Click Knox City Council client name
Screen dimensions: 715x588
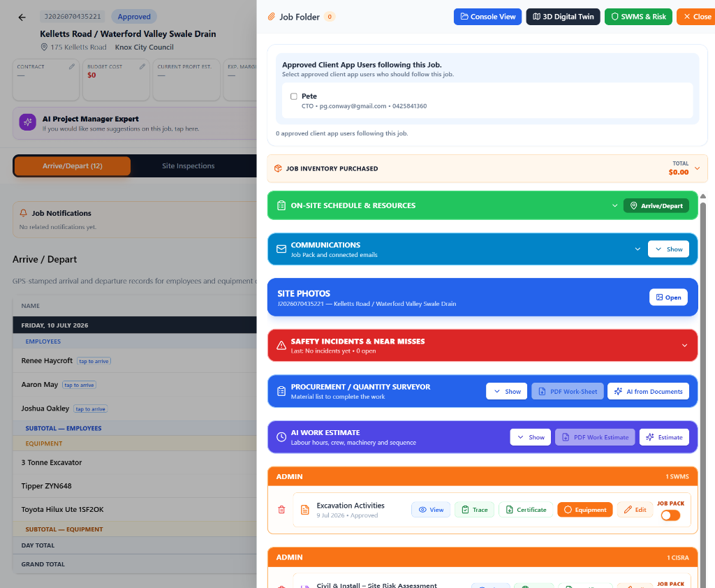(x=144, y=47)
